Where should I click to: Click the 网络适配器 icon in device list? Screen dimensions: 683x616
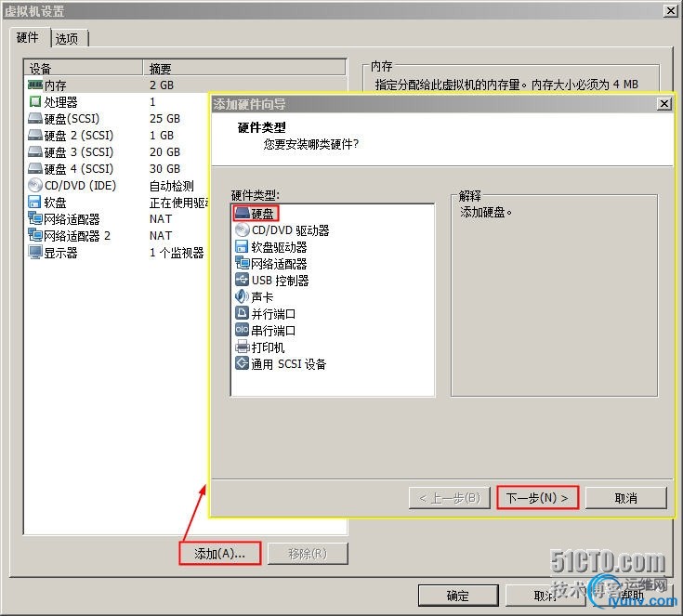pyautogui.click(x=35, y=218)
